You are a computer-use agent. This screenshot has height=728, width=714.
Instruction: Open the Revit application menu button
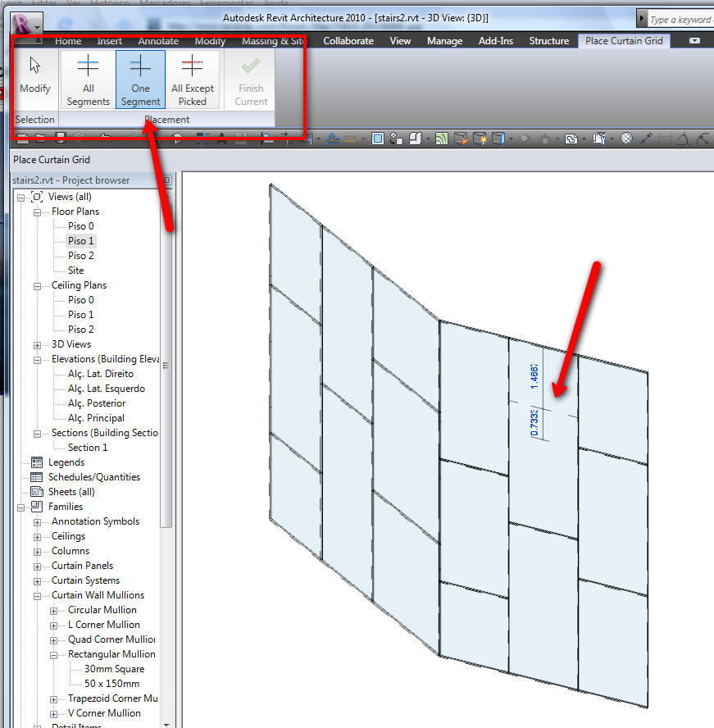click(x=26, y=23)
